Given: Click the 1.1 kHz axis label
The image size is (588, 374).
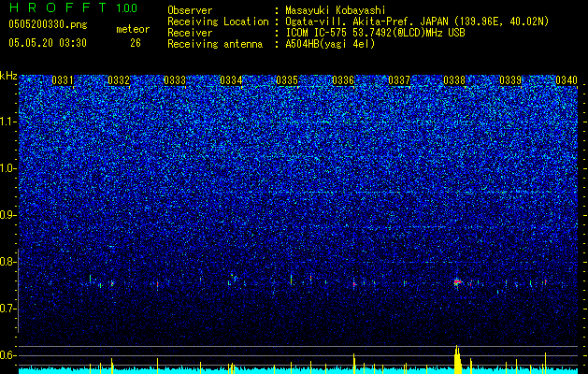Looking at the screenshot, I should 7,122.
